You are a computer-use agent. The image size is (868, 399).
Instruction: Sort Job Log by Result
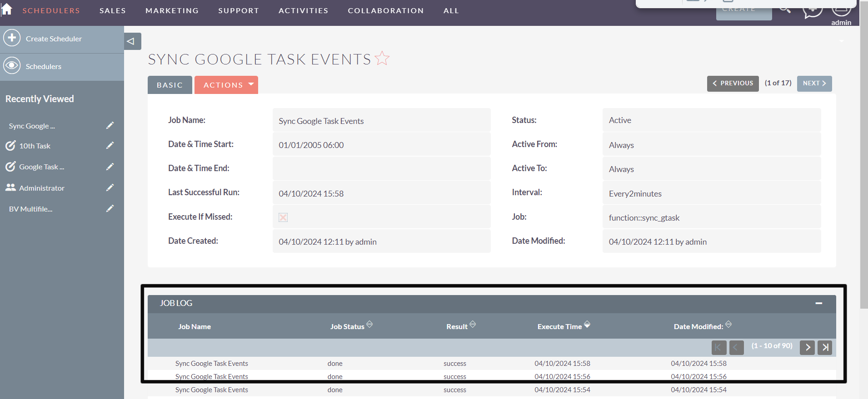(473, 324)
